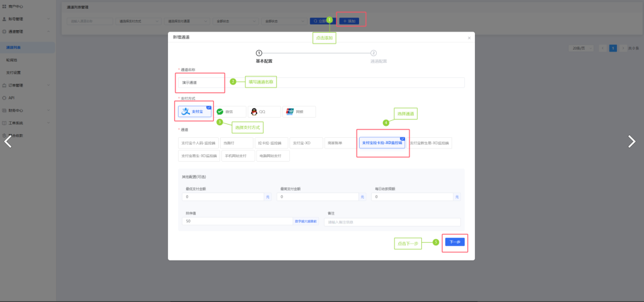
Task: Select the UnionPay 网银 payment icon
Action: [299, 111]
